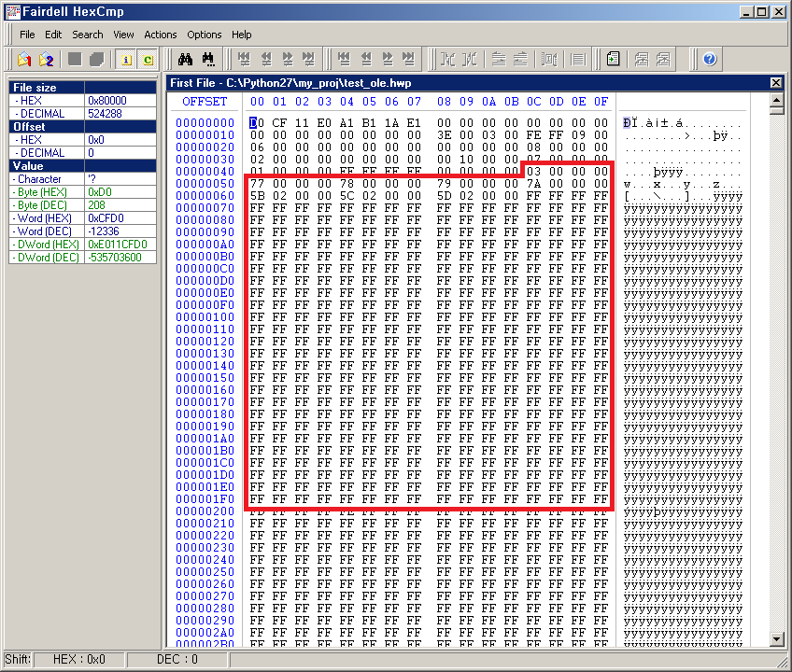Open the File menu

pos(27,35)
